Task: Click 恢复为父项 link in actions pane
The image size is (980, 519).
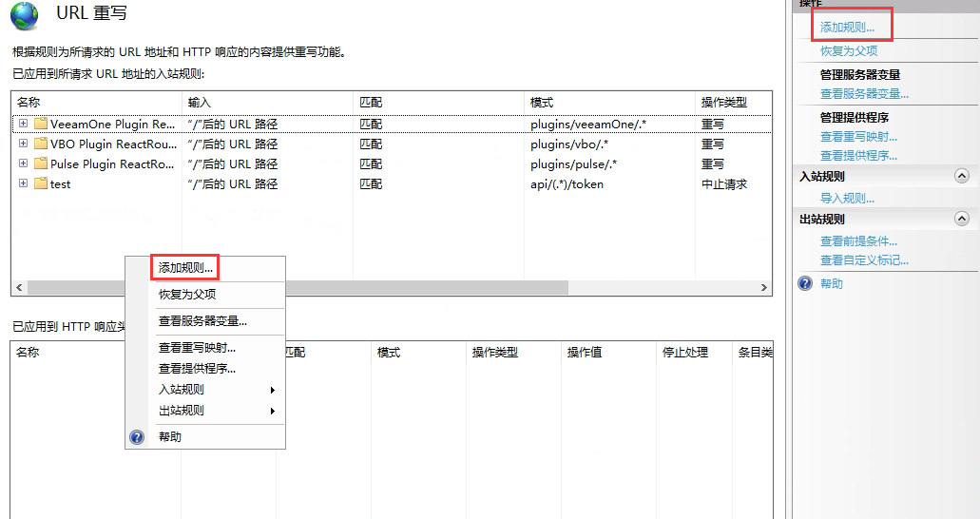Action: tap(849, 50)
